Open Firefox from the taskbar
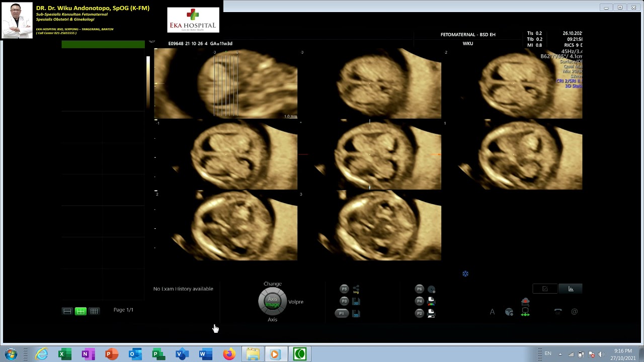This screenshot has width=644, height=362. pyautogui.click(x=229, y=354)
